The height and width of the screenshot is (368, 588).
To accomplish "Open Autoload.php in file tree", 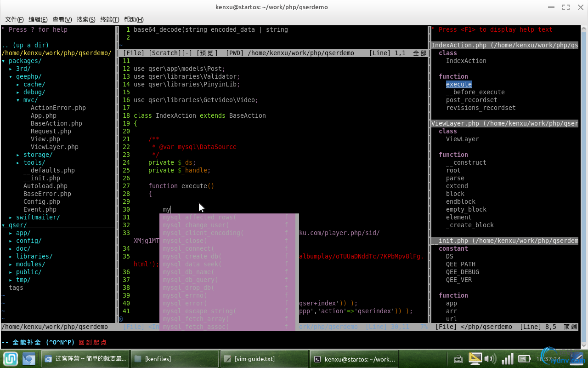I will click(x=45, y=186).
